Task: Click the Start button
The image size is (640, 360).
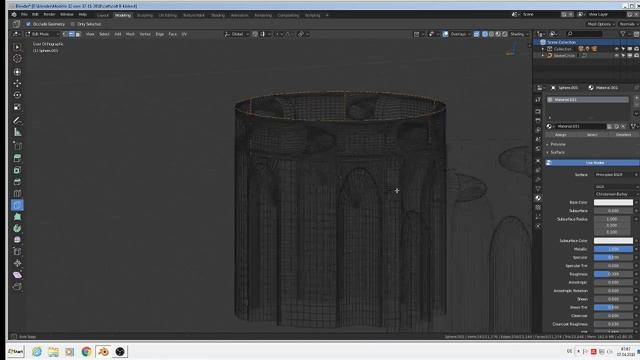Action: tap(16, 351)
